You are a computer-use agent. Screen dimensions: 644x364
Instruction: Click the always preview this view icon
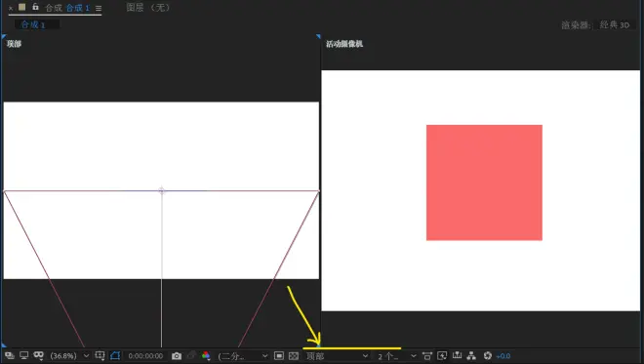[10, 356]
